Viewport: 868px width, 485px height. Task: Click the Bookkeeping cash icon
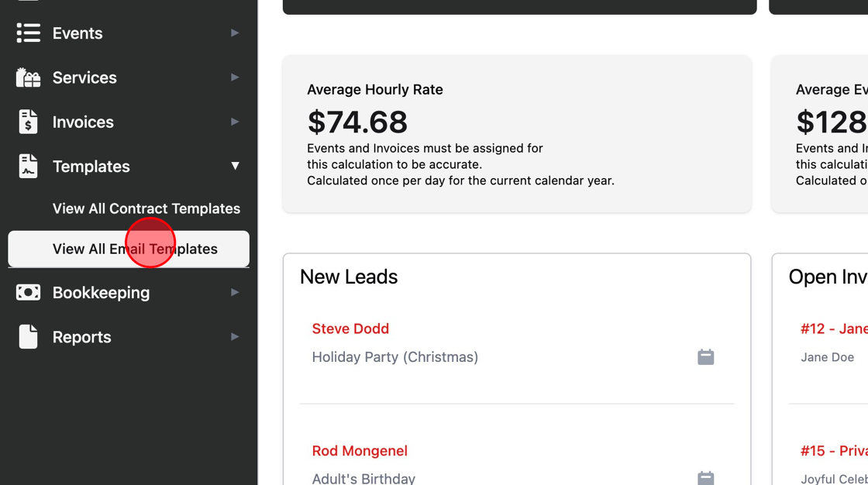[28, 293]
